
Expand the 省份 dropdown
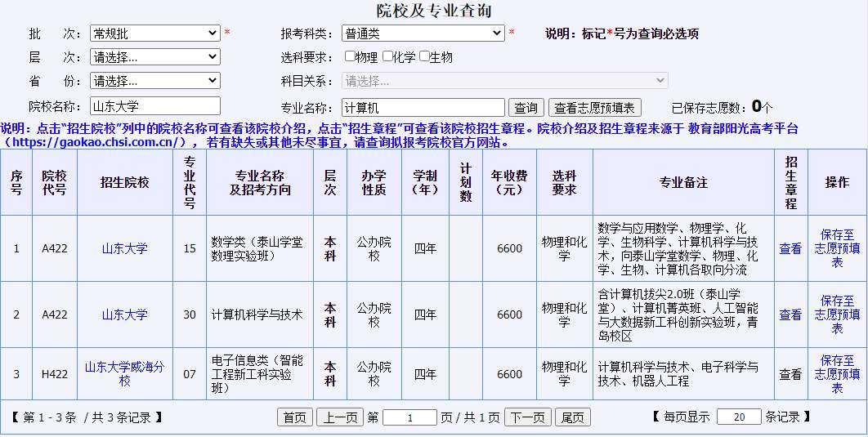point(154,81)
